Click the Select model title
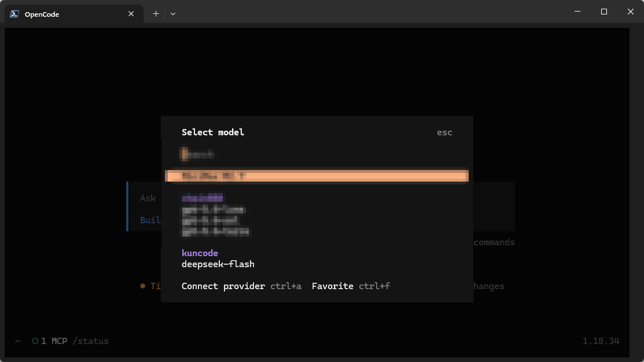This screenshot has width=644, height=362. 213,132
